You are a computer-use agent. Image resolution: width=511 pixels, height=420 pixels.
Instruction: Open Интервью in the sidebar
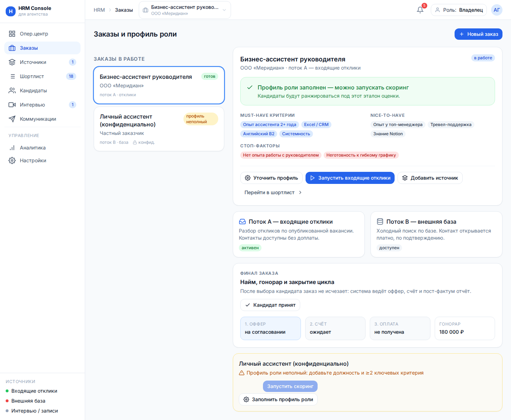(43, 105)
